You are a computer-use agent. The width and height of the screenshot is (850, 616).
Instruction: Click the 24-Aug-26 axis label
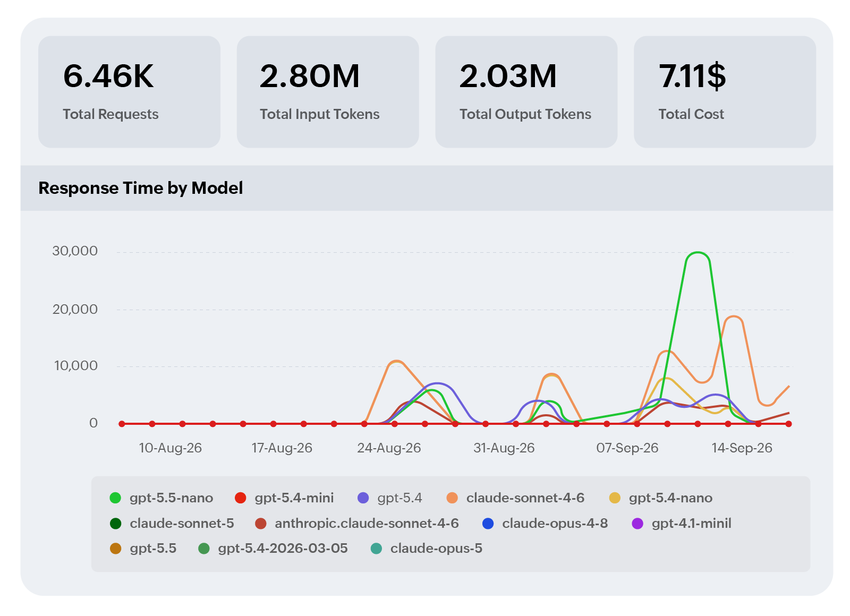point(389,448)
